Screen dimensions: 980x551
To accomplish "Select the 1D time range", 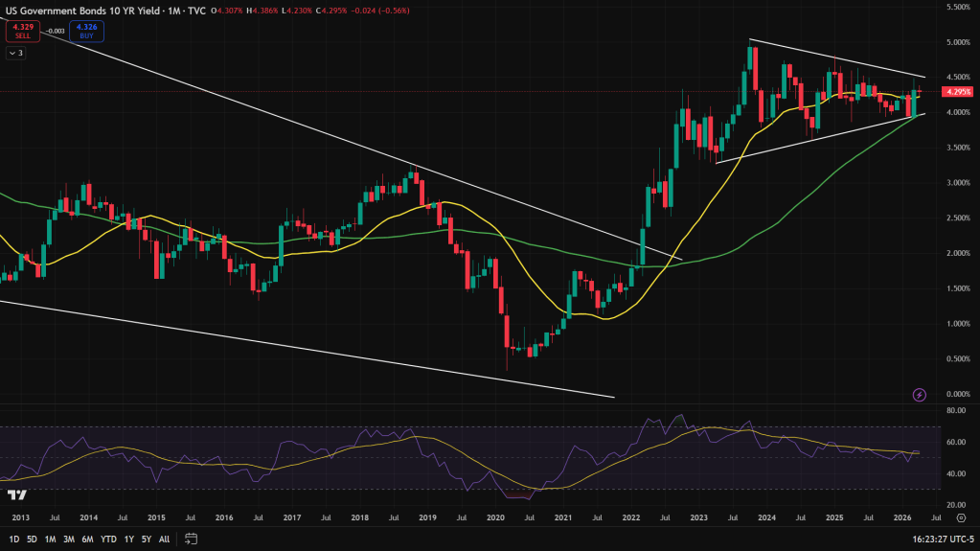I will [x=14, y=539].
